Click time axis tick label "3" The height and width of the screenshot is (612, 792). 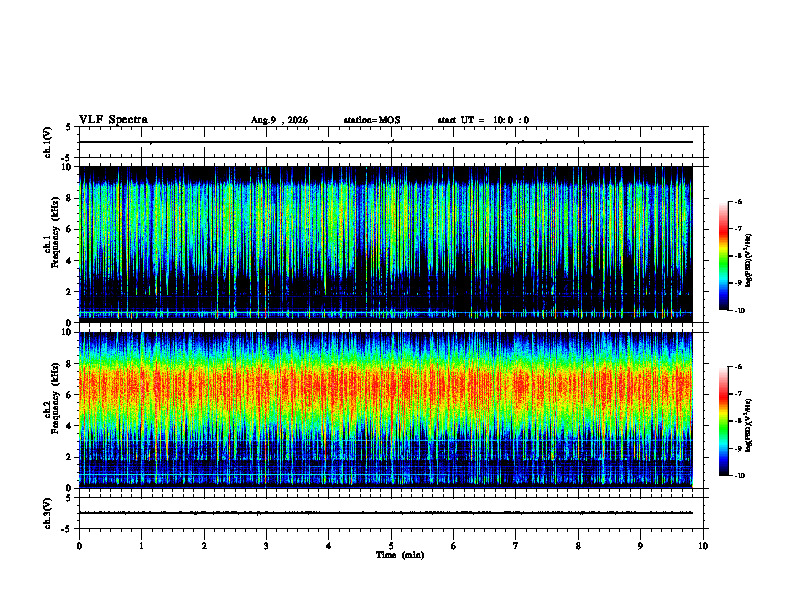(266, 546)
